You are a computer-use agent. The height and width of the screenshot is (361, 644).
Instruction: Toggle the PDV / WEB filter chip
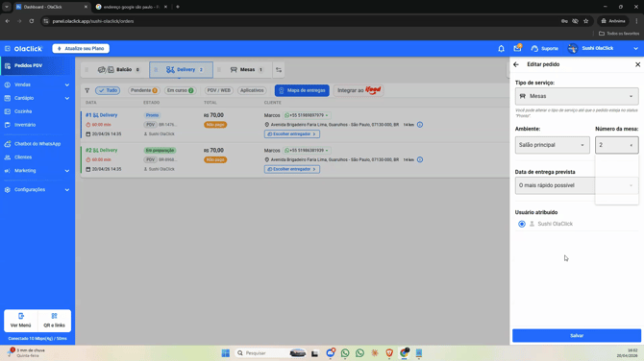218,90
